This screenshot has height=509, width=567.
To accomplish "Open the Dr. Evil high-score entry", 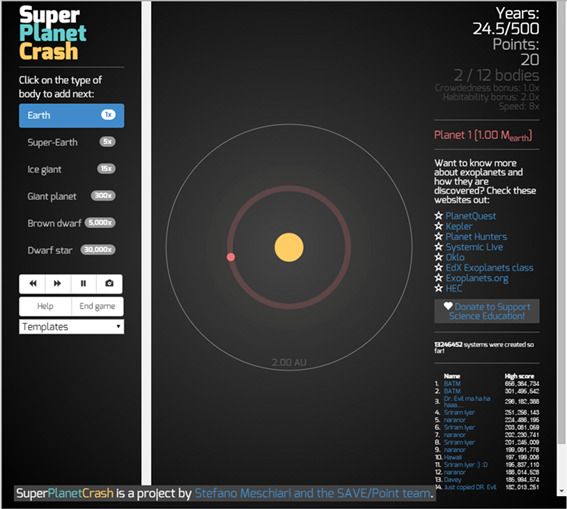I will click(467, 402).
